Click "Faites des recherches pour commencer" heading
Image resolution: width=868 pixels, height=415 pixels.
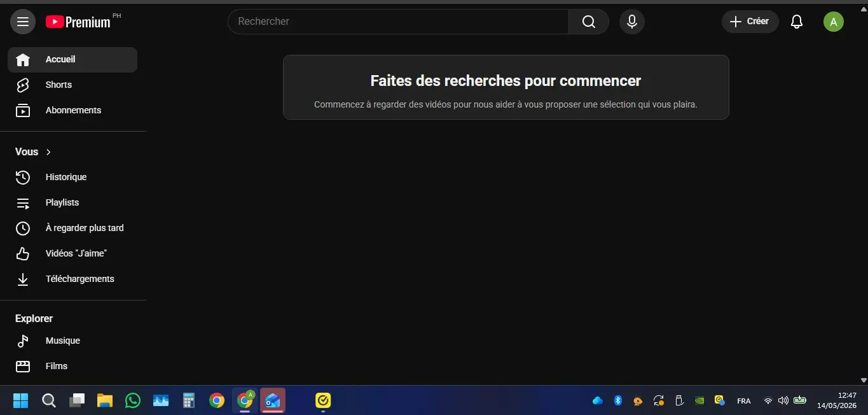point(506,81)
